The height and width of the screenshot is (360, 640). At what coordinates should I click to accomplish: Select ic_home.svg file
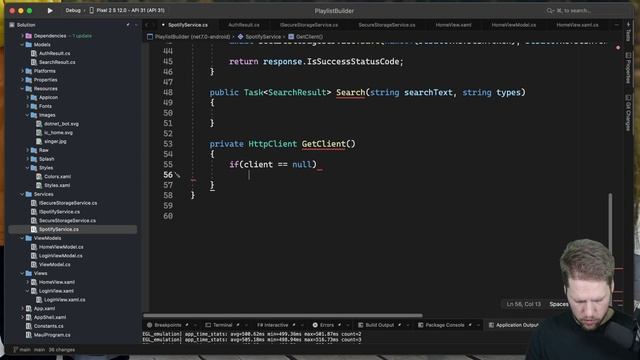pyautogui.click(x=58, y=133)
